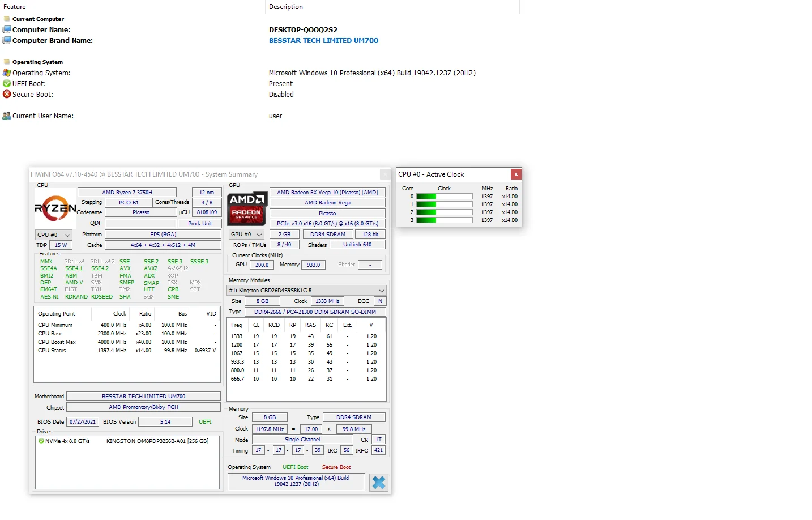
Task: Open the BESSTAR TECH LIMITED UM700 brand link
Action: (323, 40)
